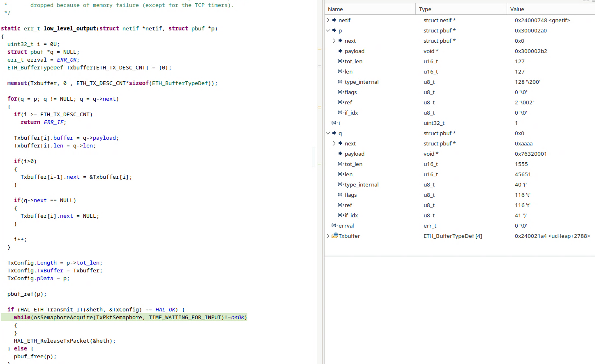Sort by the Name column header
The height and width of the screenshot is (364, 595).
370,9
